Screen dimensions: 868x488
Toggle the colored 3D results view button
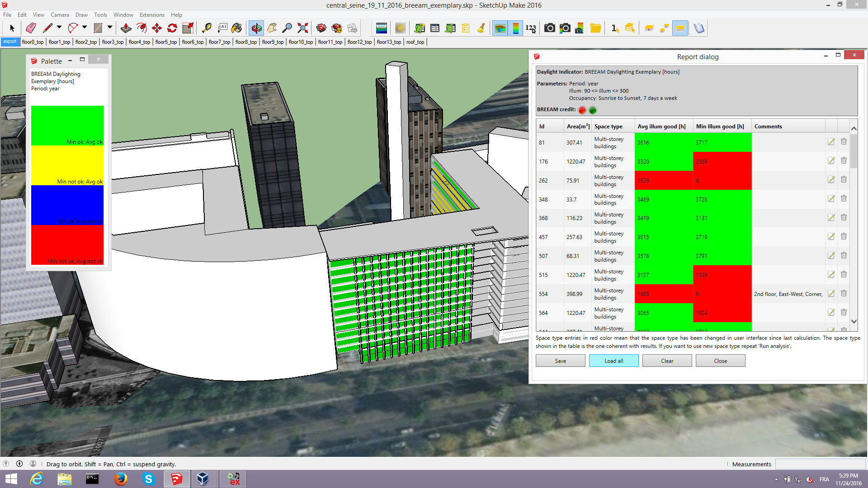coord(500,28)
